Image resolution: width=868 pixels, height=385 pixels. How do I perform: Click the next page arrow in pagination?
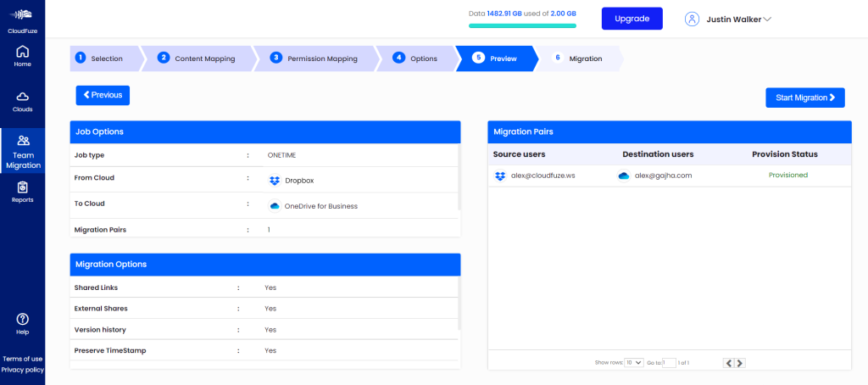click(x=740, y=363)
